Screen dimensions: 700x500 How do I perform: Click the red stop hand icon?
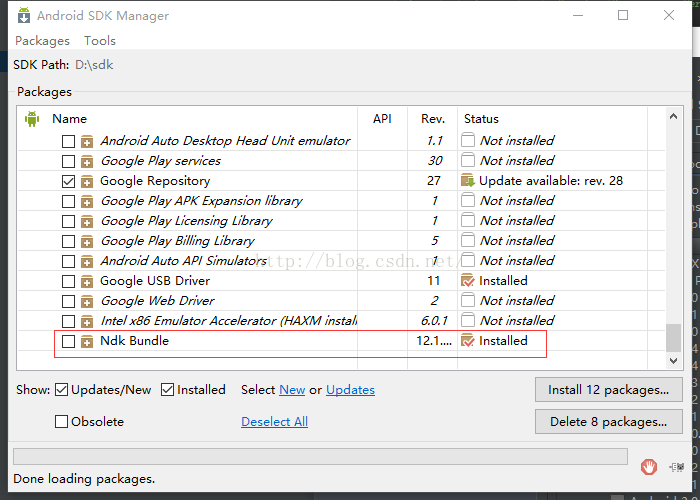pyautogui.click(x=649, y=467)
